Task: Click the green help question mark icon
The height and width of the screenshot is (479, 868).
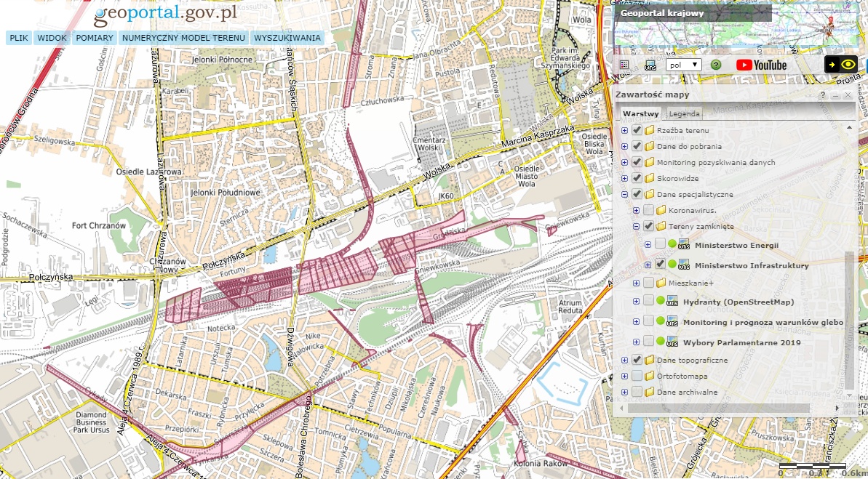Action: click(716, 65)
